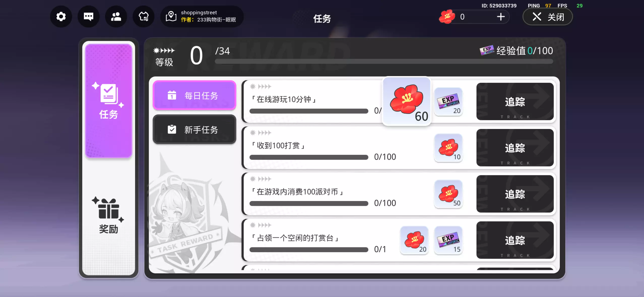This screenshot has height=297, width=644.
Task: Track the 在线游玩10分钟 task
Action: coord(515,102)
